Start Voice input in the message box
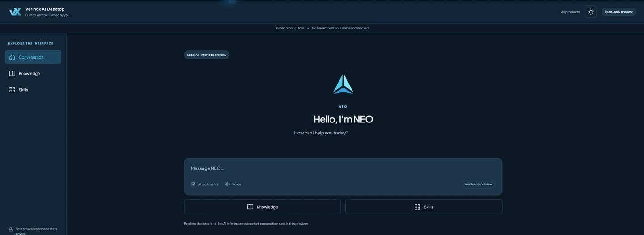644x235 pixels. coord(233,184)
